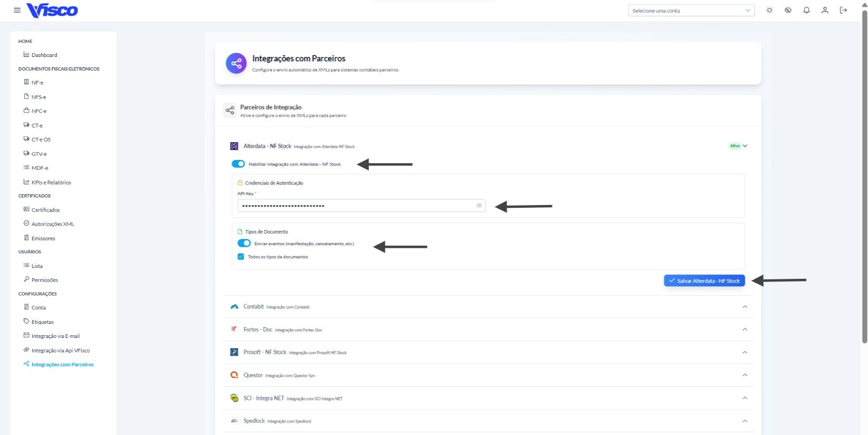Uncheck Todos os tipos de documentos

[240, 257]
